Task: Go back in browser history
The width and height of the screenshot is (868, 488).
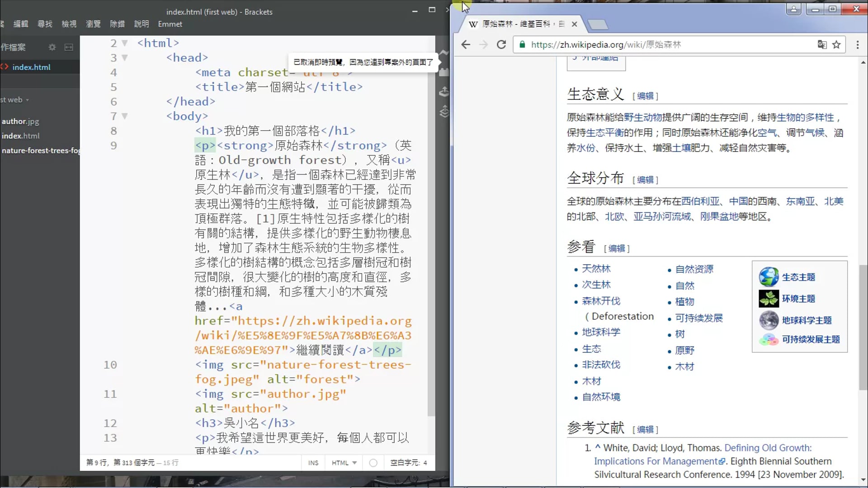Action: (466, 44)
